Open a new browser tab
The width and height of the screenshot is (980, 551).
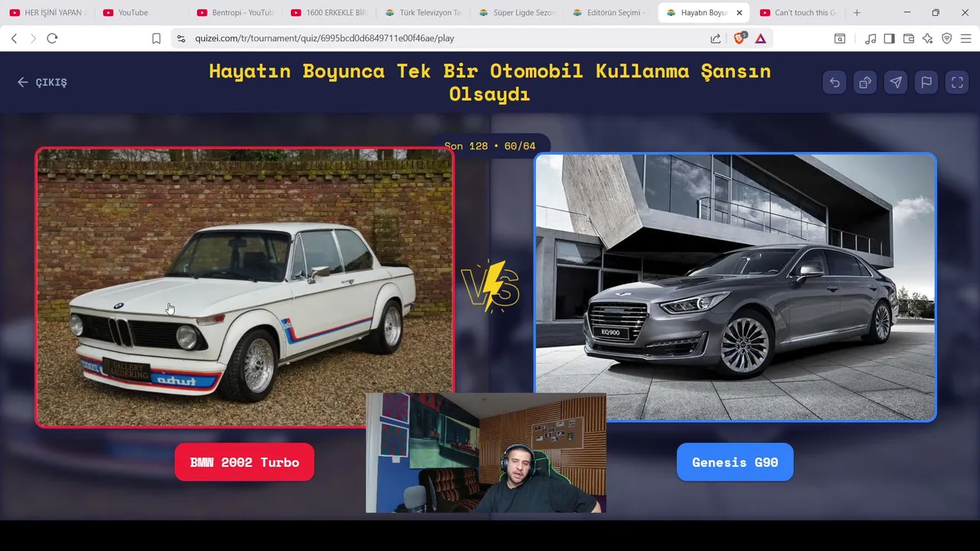point(857,13)
